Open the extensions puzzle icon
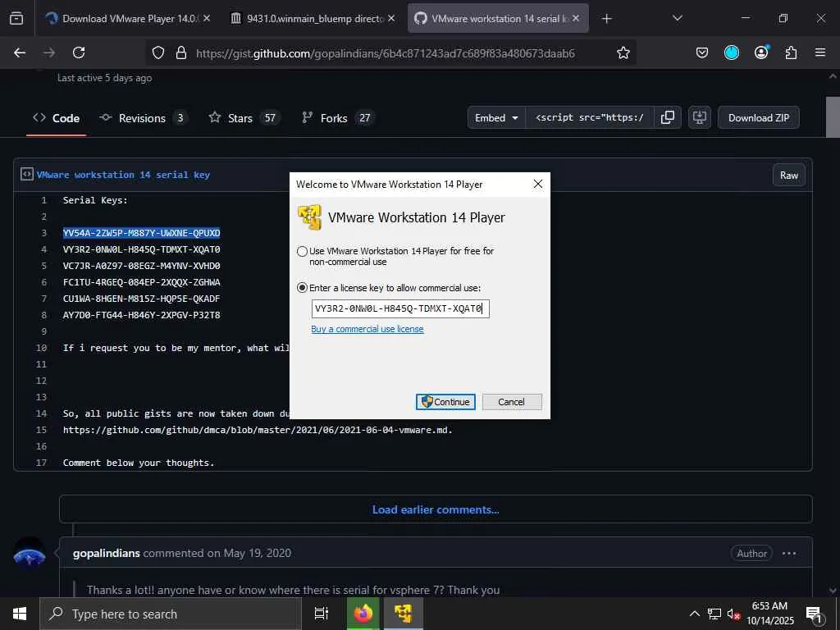Viewport: 840px width, 630px height. pos(791,52)
